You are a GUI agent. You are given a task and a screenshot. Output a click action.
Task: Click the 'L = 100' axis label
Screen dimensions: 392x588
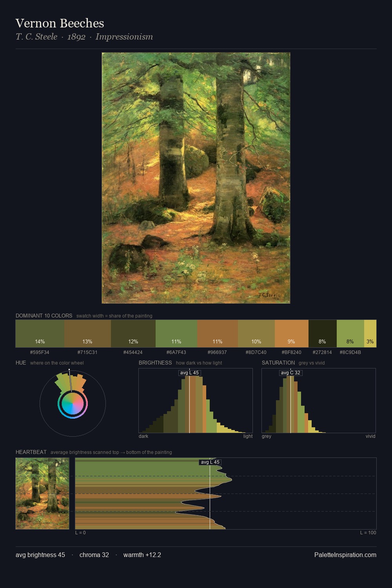pyautogui.click(x=368, y=533)
